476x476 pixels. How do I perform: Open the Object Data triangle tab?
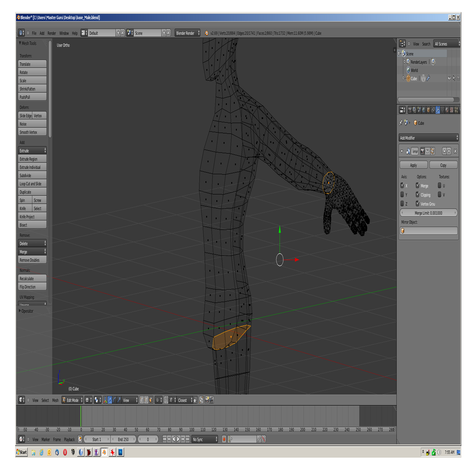(443, 110)
